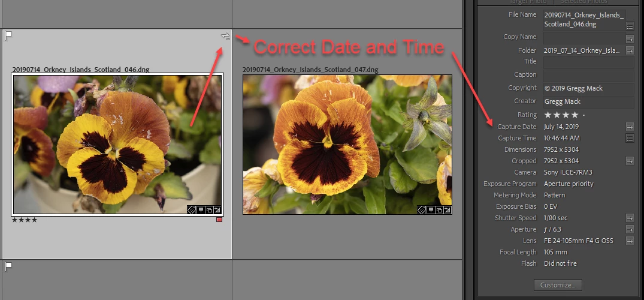The width and height of the screenshot is (644, 300).
Task: Click the folder value 2019_07_14_Orkney_Isla…
Action: point(580,50)
